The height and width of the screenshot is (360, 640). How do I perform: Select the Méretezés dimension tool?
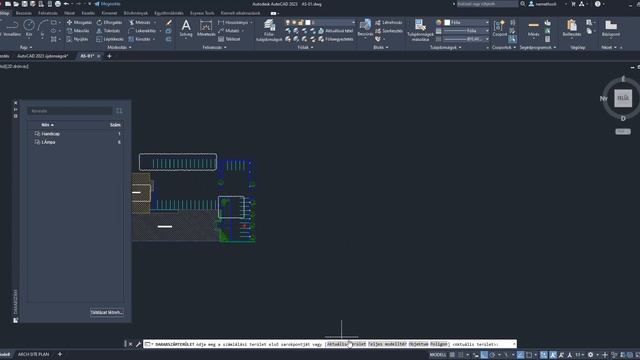tap(206, 29)
